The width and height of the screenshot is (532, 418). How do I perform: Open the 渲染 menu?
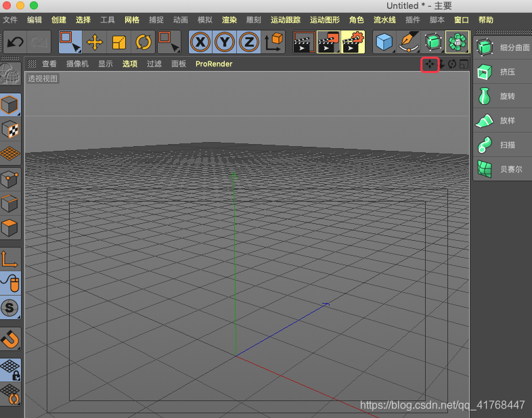coord(229,20)
